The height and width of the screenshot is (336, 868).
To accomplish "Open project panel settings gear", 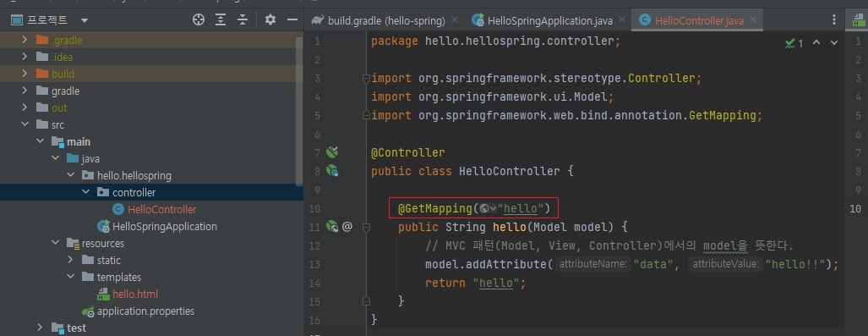I will [270, 20].
